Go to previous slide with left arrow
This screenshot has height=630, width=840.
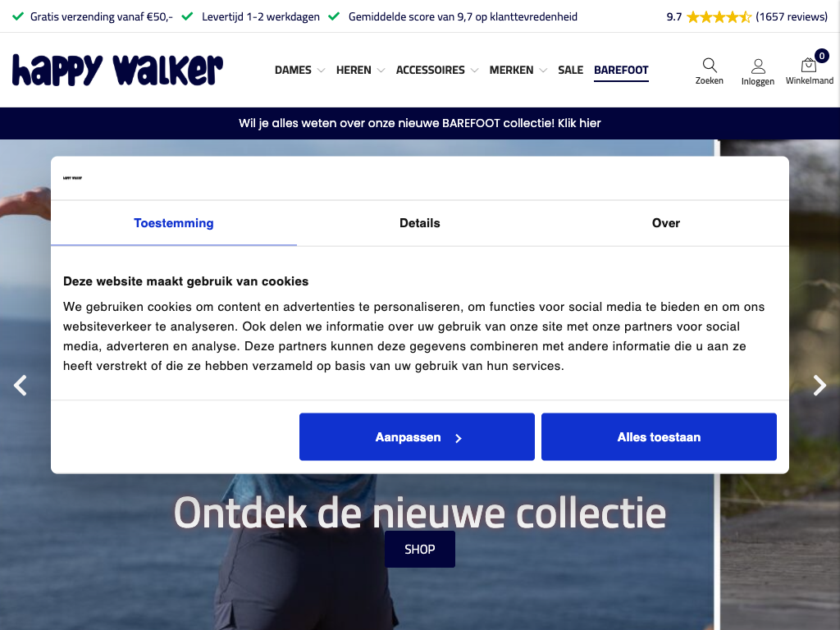[20, 386]
